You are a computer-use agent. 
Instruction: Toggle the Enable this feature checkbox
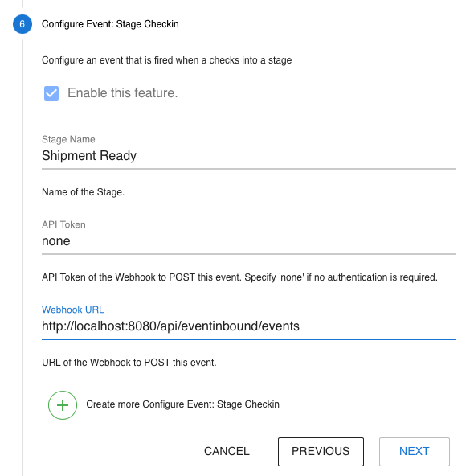click(x=51, y=93)
